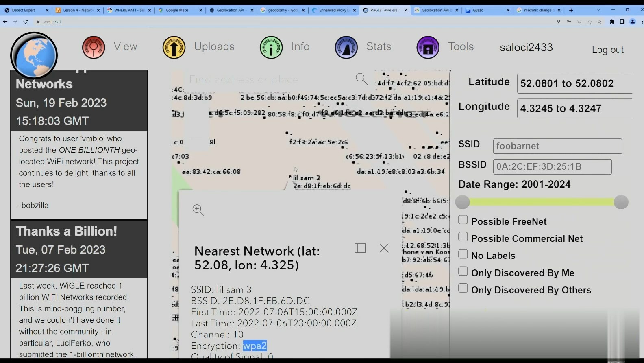Image resolution: width=644 pixels, height=363 pixels.
Task: Click map label aa:83:42:ca:66:08
Action: [x=211, y=172]
